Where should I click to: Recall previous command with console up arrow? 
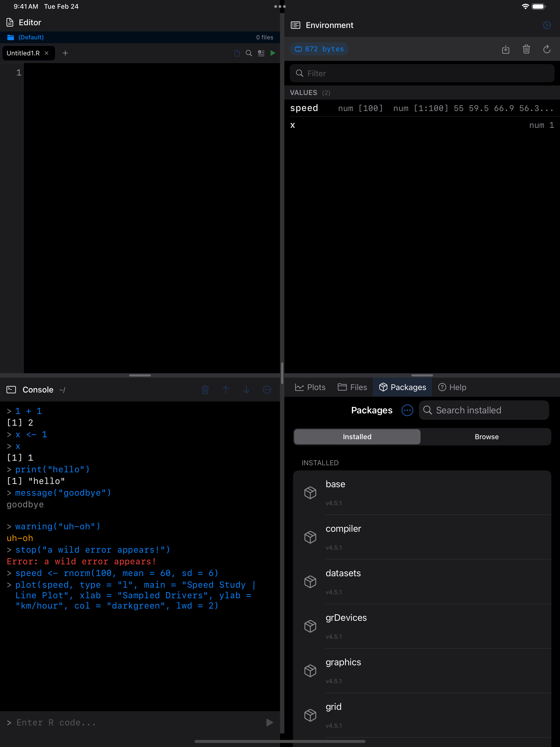coord(226,390)
